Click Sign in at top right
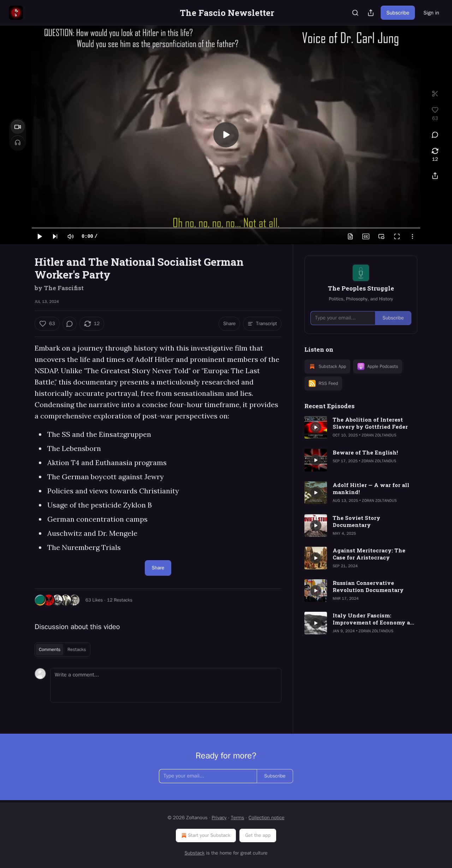This screenshot has height=868, width=452. point(431,13)
